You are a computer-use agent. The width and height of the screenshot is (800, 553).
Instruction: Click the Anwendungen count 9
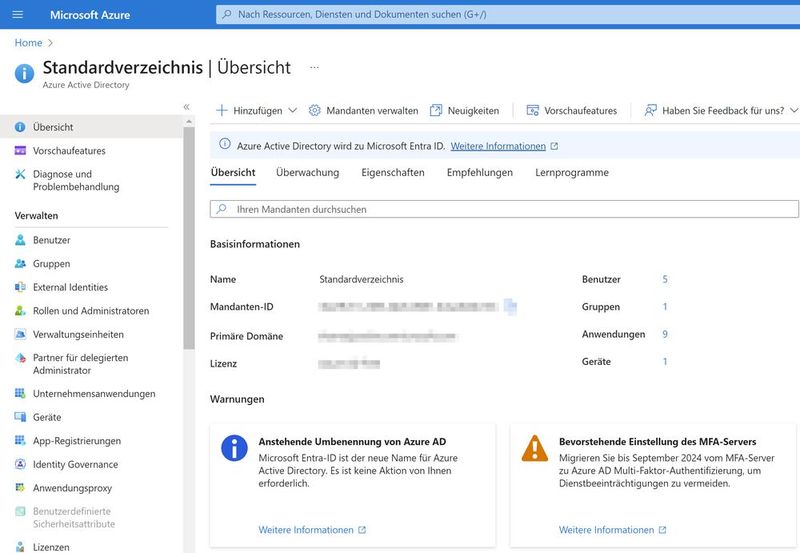(x=665, y=334)
